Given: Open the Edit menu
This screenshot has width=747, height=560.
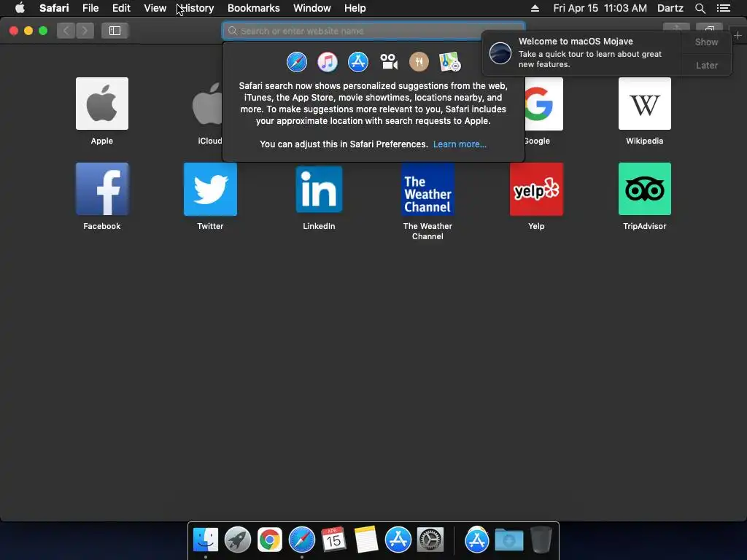Looking at the screenshot, I should pos(121,8).
